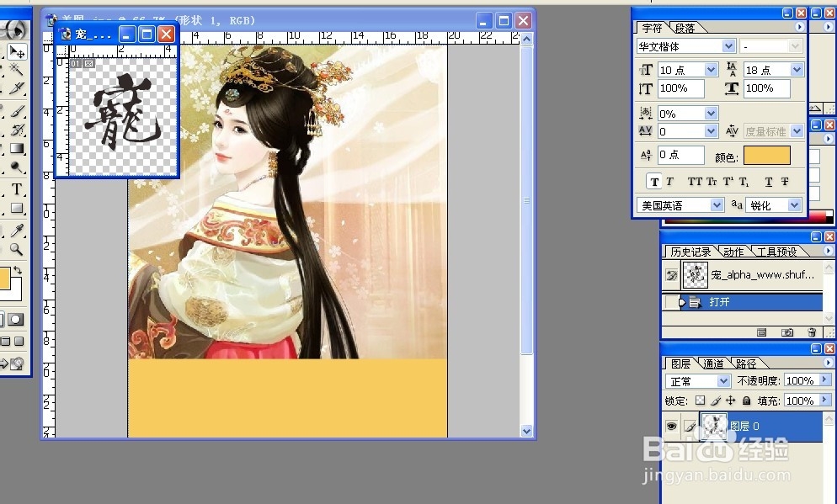Image resolution: width=837 pixels, height=504 pixels.
Task: Open the Character palette flyout menu arrow
Action: click(800, 27)
